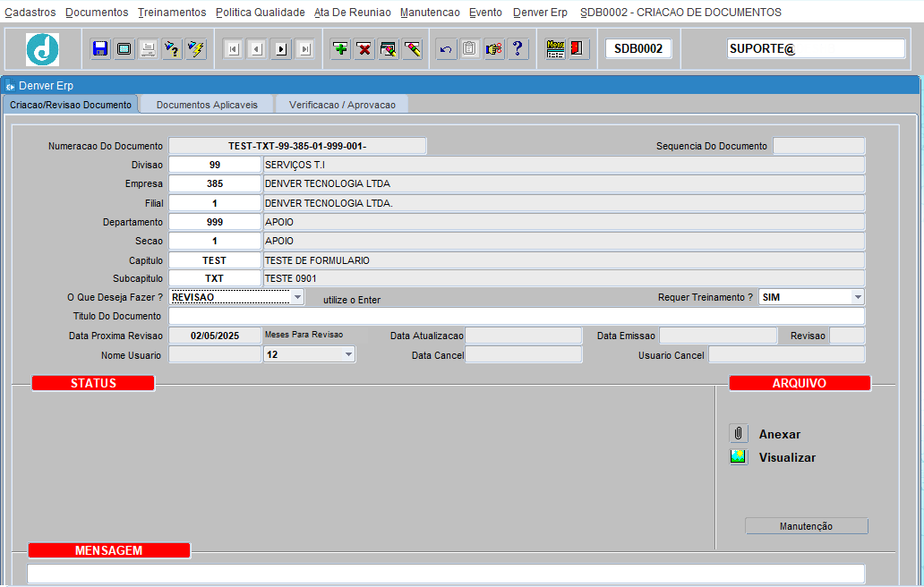Click the Divisao code field 99
Viewport: 924px width, 587px height.
[x=215, y=165]
